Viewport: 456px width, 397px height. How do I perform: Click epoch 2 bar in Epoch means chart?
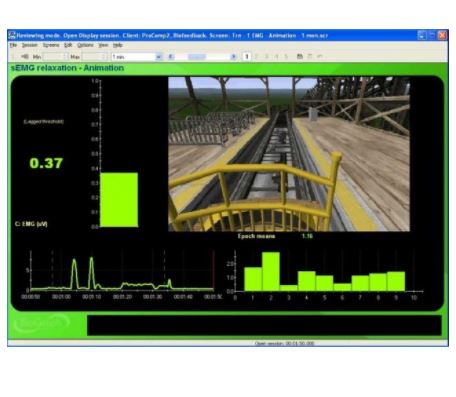coord(271,271)
